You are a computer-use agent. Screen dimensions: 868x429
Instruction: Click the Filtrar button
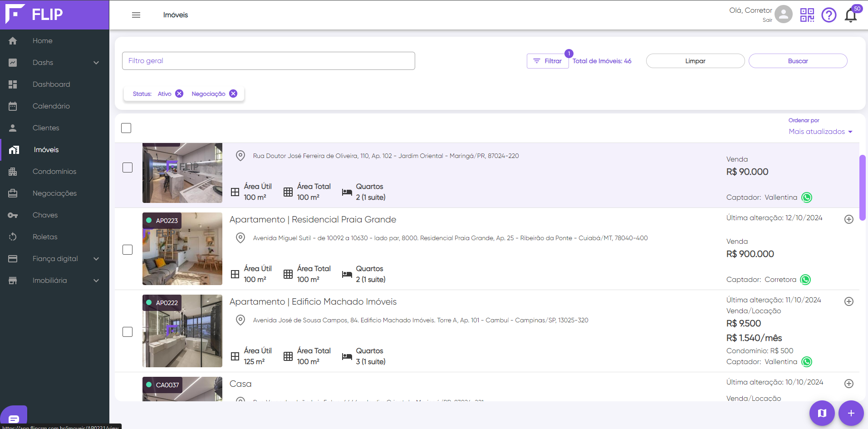tap(548, 61)
